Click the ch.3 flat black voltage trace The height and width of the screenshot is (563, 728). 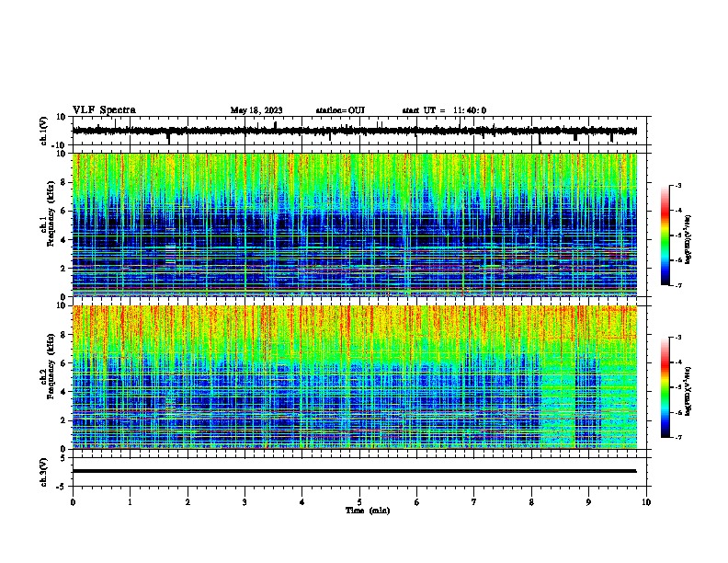[x=355, y=471]
